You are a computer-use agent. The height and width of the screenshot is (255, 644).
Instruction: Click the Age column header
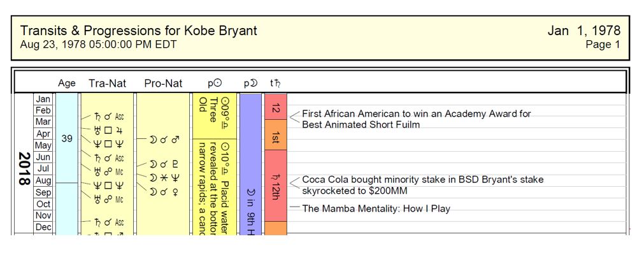(67, 83)
